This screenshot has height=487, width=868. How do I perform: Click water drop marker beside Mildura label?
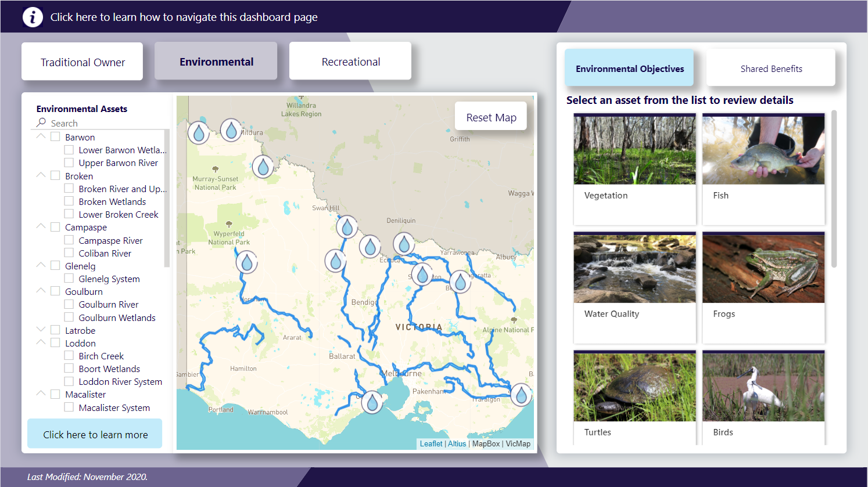pyautogui.click(x=231, y=131)
